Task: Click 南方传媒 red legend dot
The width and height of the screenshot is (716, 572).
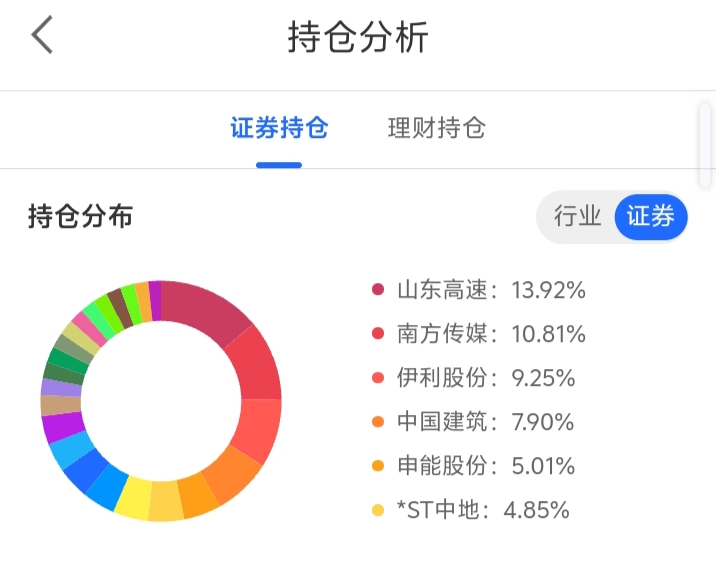Action: (x=378, y=333)
